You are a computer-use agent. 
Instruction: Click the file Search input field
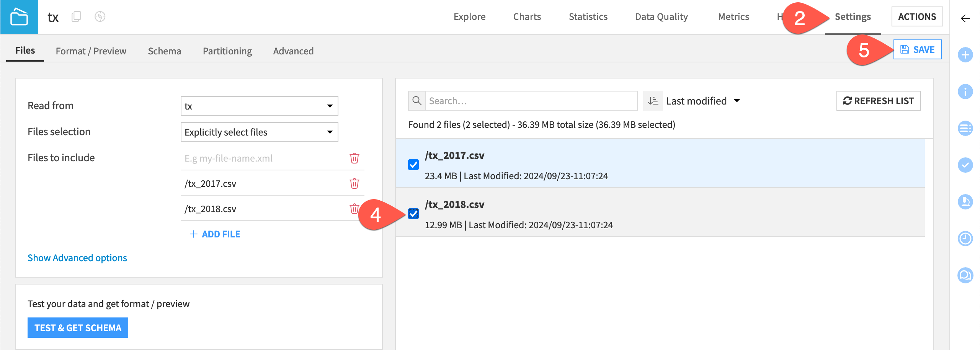pos(531,101)
